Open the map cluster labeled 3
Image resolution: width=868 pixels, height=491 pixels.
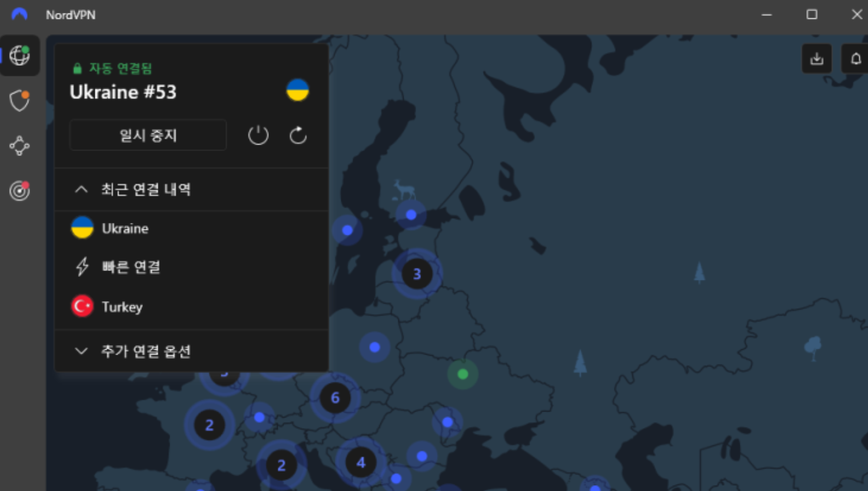click(x=417, y=273)
